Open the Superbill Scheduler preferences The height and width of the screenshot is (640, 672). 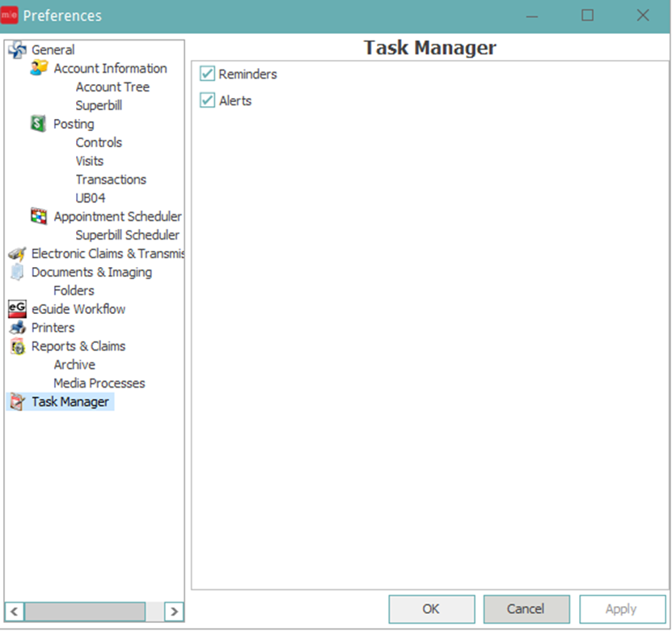(128, 235)
